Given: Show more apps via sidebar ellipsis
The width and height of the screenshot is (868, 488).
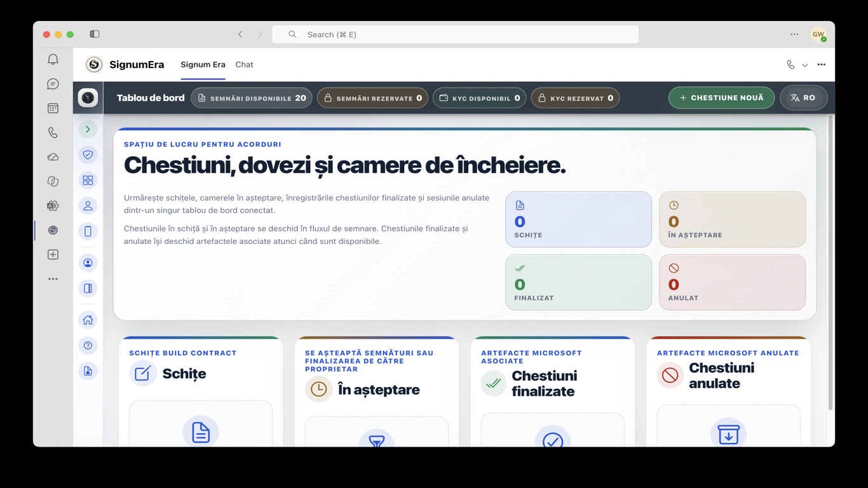Looking at the screenshot, I should coord(53,279).
